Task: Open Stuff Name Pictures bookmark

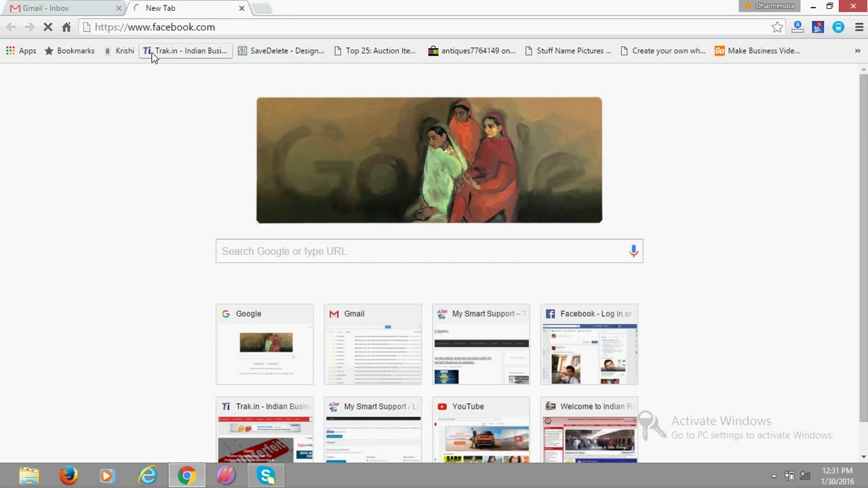Action: tap(568, 51)
